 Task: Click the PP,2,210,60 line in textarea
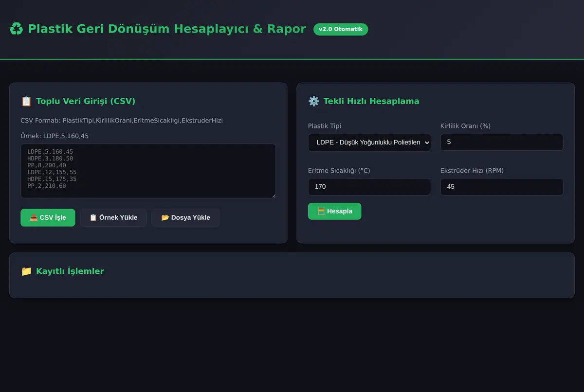47,186
